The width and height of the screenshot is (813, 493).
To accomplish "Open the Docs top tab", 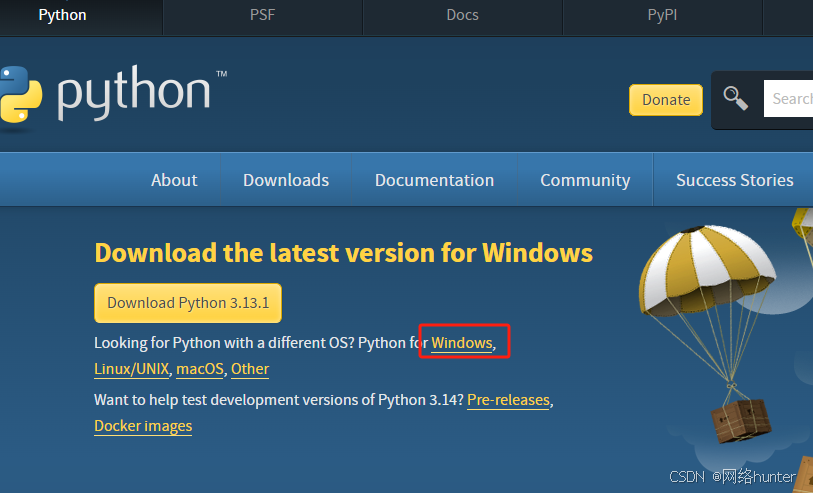I will (x=462, y=15).
